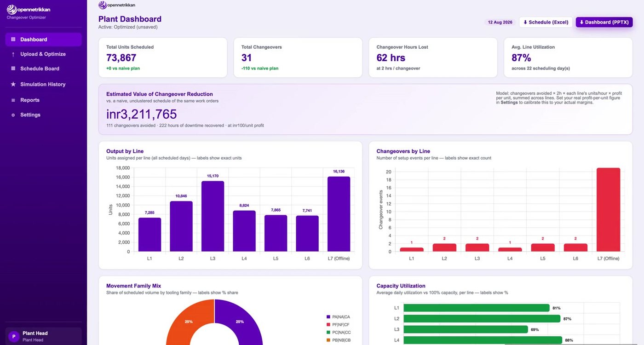The width and height of the screenshot is (644, 345).
Task: Click the Reports list icon
Action: pos(13,100)
